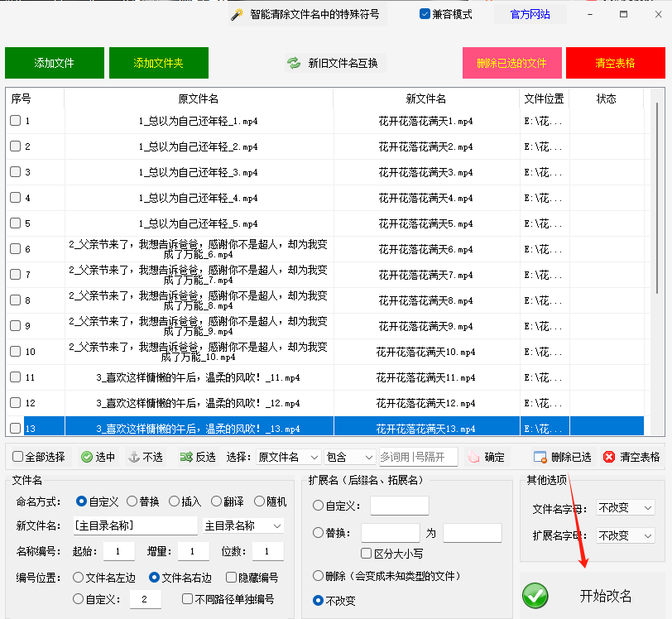Click the magic wand clean-symbols icon
The width and height of the screenshot is (672, 619).
[237, 15]
